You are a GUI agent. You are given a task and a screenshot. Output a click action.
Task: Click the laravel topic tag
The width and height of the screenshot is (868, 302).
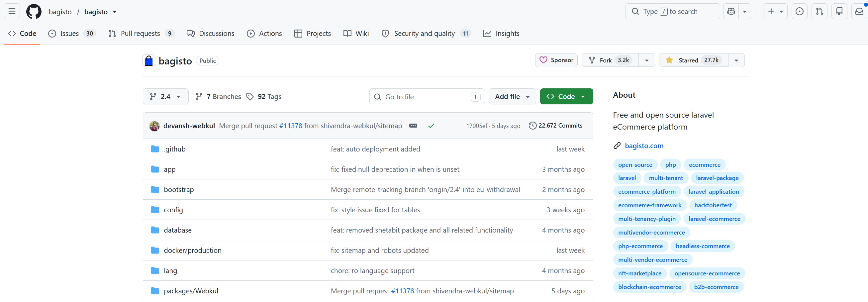[x=627, y=178]
